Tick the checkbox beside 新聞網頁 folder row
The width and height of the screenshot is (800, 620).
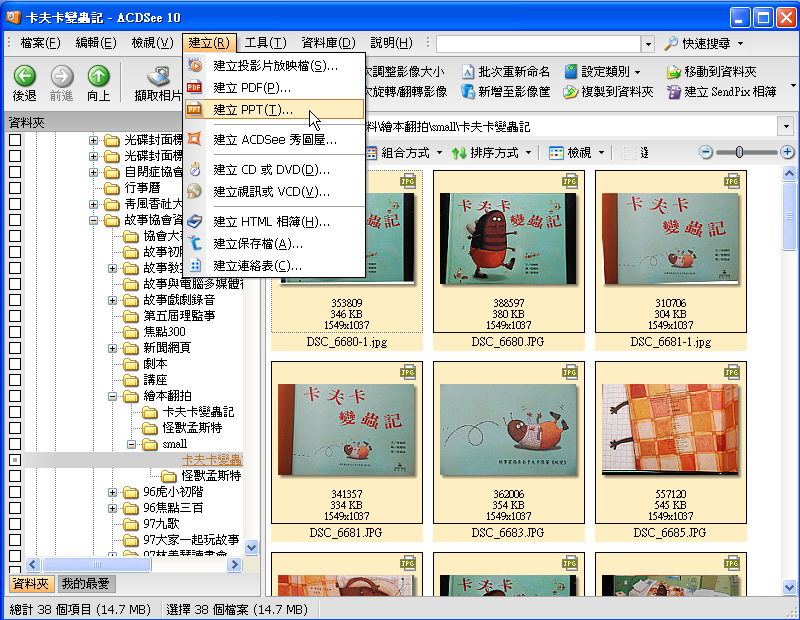click(x=15, y=348)
